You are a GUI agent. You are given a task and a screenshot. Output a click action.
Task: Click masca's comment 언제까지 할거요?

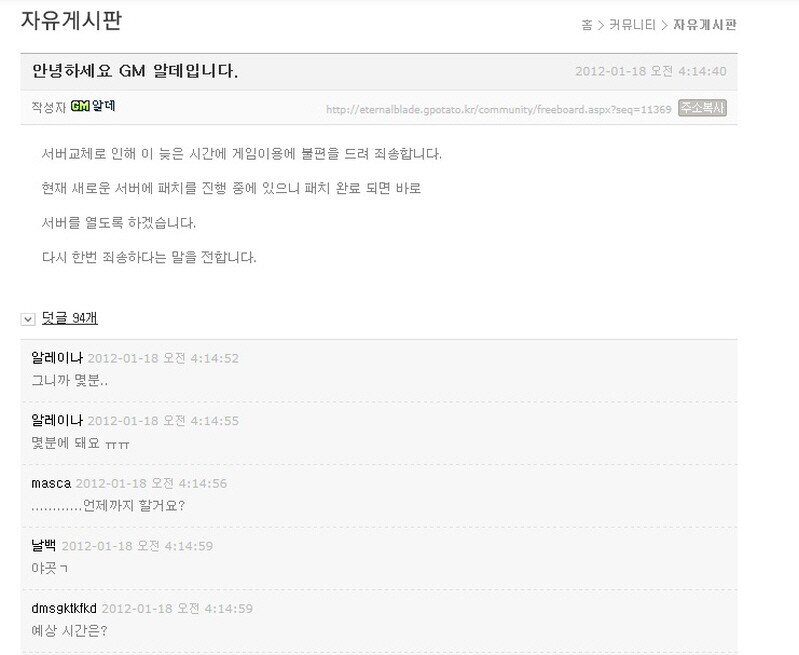[x=108, y=505]
